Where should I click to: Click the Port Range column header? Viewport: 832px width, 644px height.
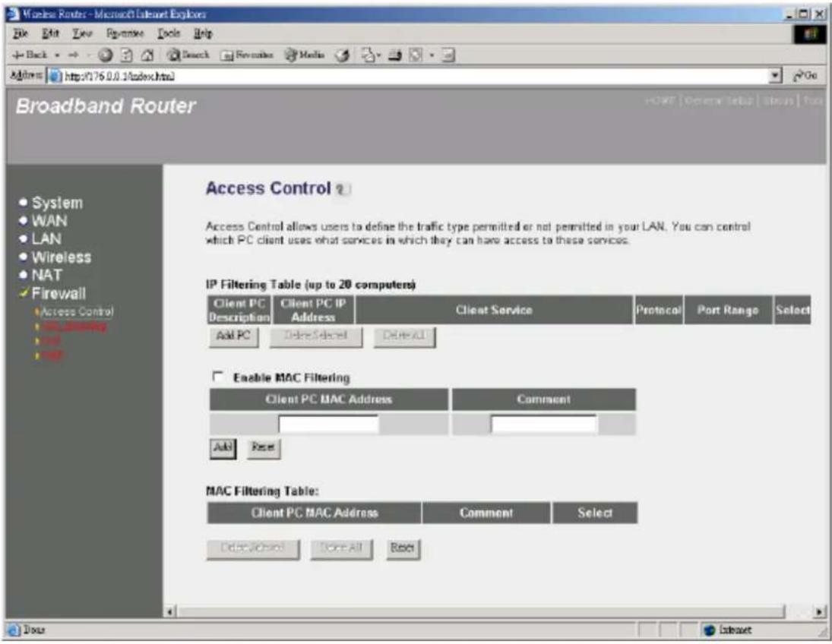728,310
